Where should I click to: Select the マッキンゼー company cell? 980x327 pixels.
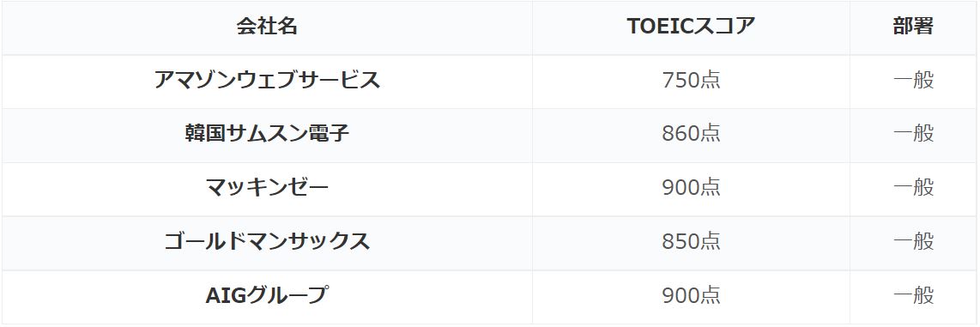pyautogui.click(x=267, y=189)
